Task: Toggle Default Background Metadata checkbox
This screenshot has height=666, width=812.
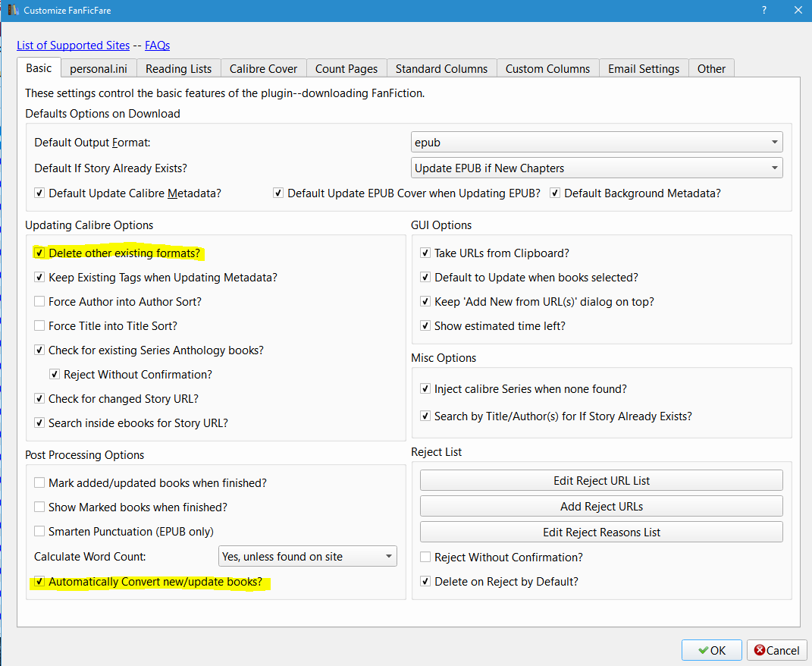Action: click(x=555, y=193)
